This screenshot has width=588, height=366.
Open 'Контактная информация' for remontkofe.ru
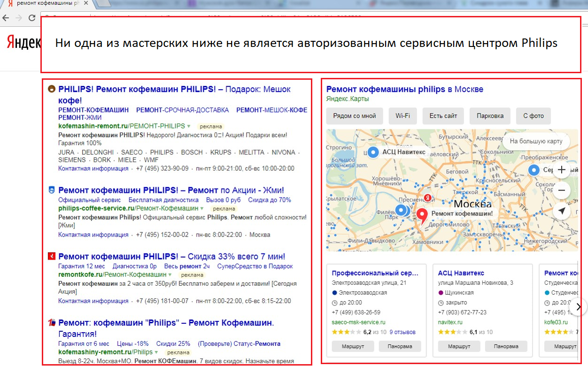(93, 301)
